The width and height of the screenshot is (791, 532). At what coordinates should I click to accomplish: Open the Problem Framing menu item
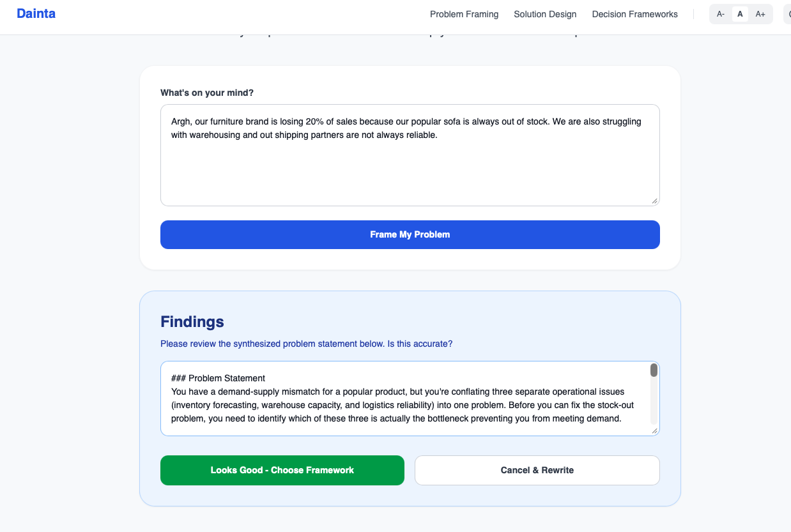coord(464,14)
